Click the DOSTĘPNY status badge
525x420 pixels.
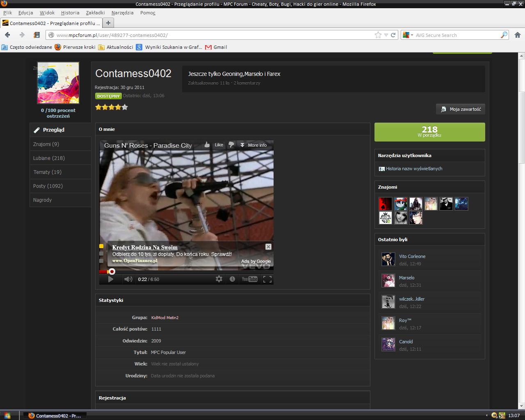click(x=108, y=96)
